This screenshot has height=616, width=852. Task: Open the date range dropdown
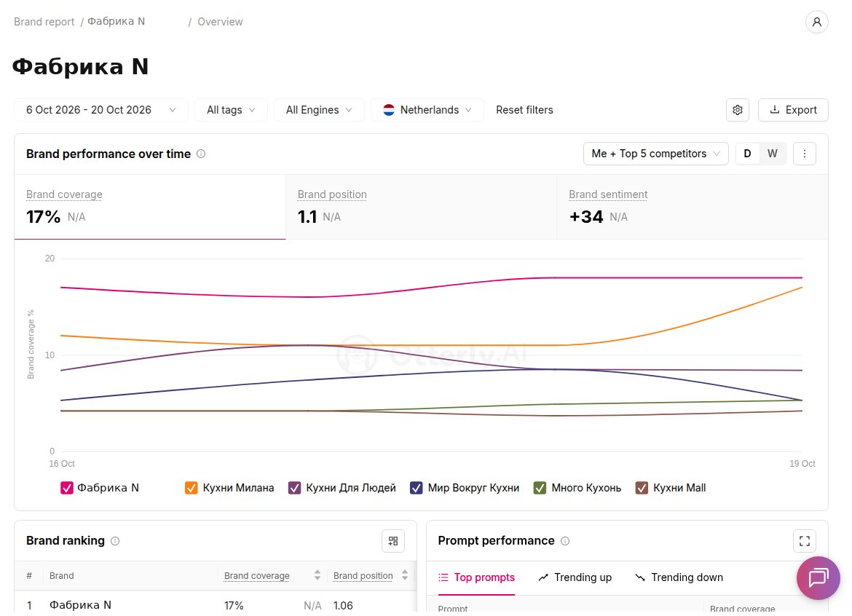(x=101, y=110)
